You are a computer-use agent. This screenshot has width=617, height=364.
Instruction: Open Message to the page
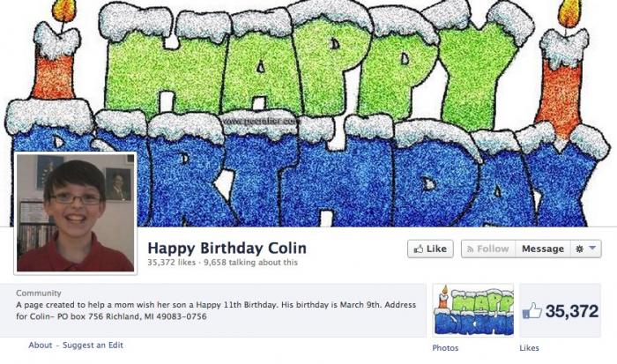click(543, 249)
